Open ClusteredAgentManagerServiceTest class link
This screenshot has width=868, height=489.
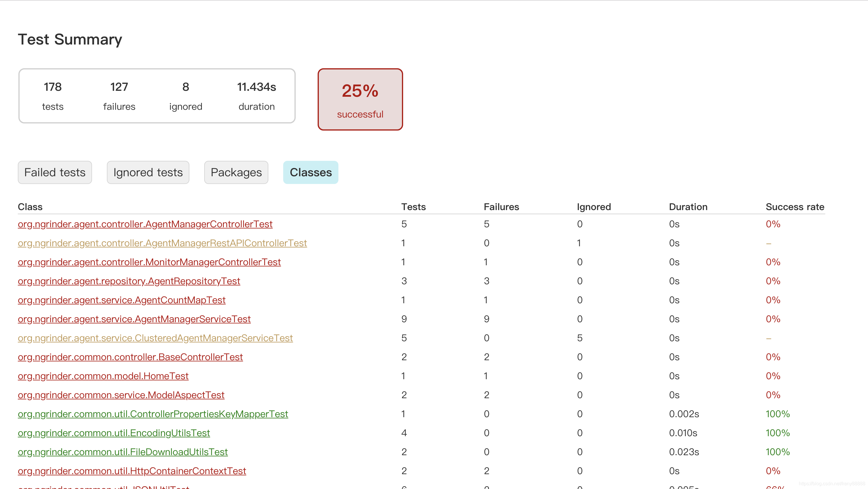(x=155, y=338)
